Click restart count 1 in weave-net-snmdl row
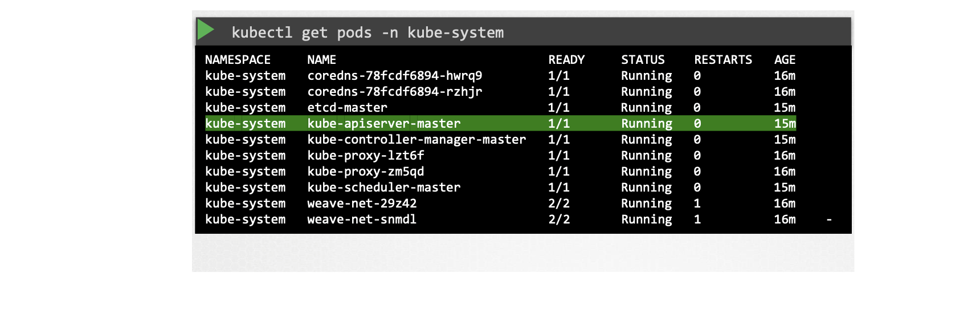Screen dimensions: 980x317 [697, 220]
